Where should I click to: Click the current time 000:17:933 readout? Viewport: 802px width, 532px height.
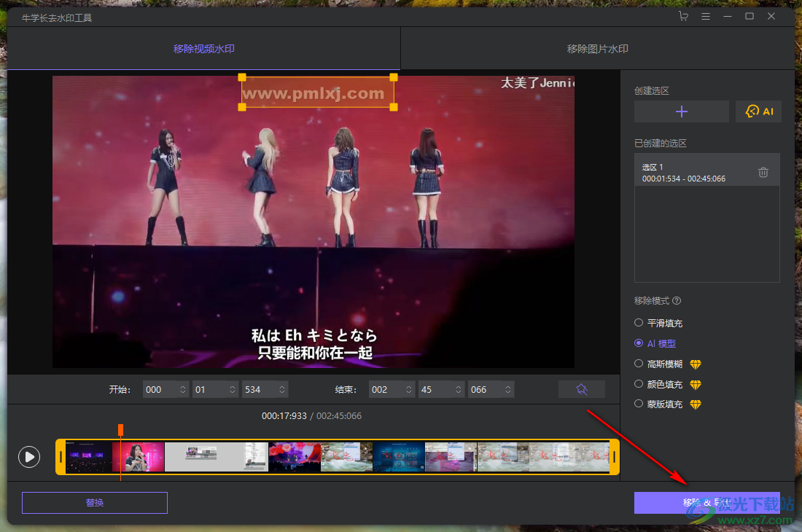tap(284, 416)
